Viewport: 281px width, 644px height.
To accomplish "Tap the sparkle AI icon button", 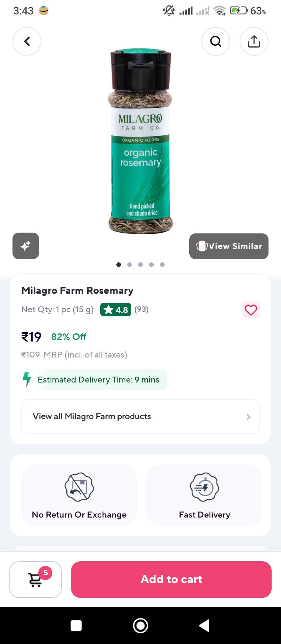I will (26, 246).
